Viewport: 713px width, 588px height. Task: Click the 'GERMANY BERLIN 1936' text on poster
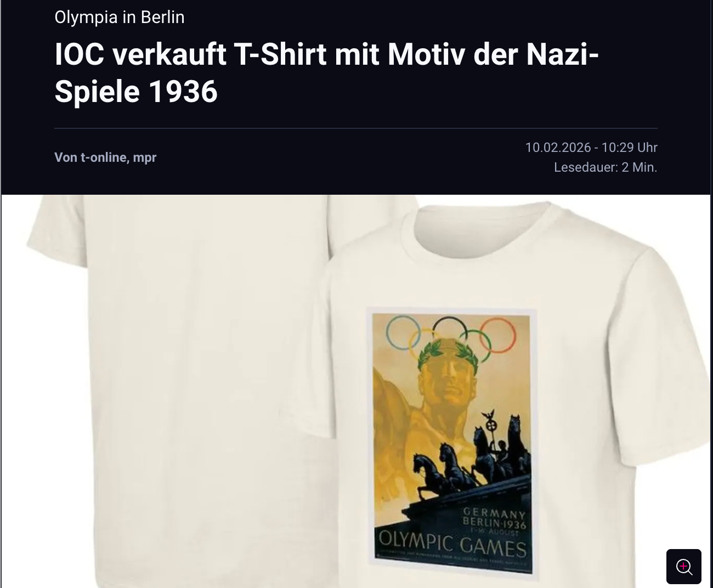tap(494, 519)
